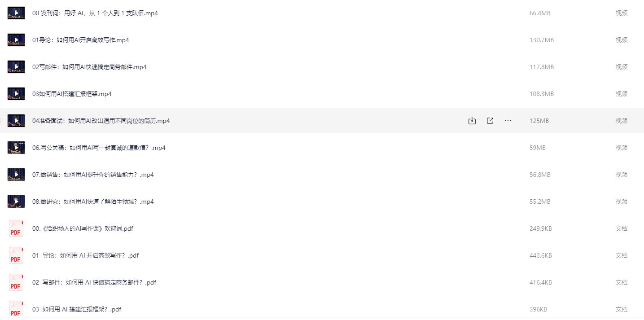Image resolution: width=644 pixels, height=320 pixels.
Task: Click share icon on 04准备面试 row
Action: click(x=490, y=121)
